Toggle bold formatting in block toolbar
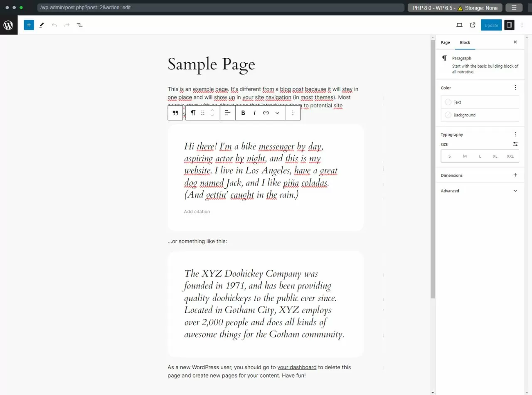Image resolution: width=532 pixels, height=395 pixels. tap(243, 113)
